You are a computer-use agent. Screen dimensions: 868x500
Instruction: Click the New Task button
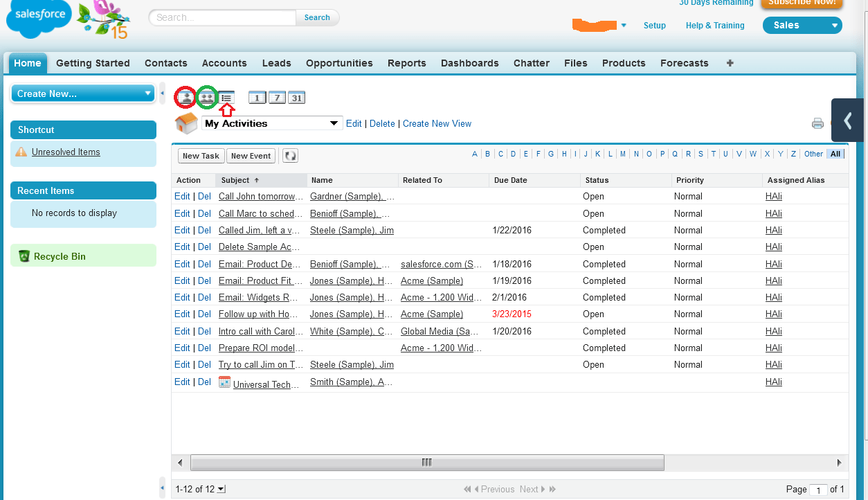201,156
